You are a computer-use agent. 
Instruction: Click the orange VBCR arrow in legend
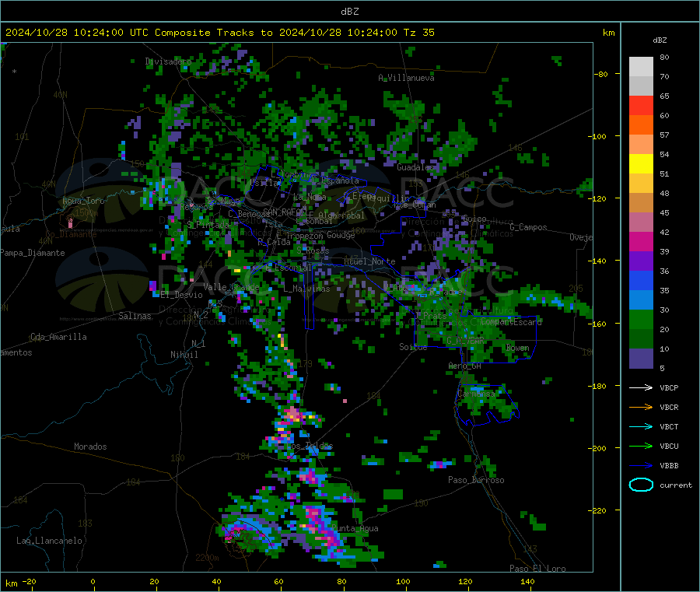pyautogui.click(x=641, y=407)
